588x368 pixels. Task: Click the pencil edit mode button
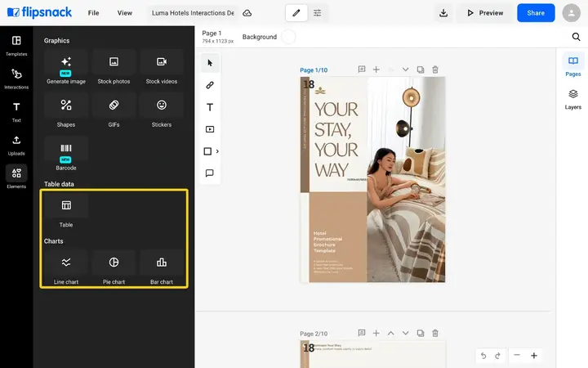(296, 13)
